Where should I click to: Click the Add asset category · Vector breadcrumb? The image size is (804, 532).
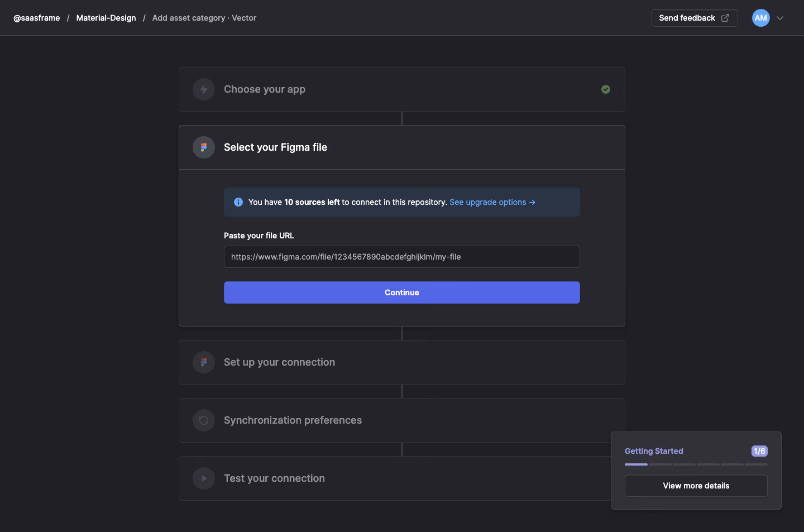coord(204,18)
